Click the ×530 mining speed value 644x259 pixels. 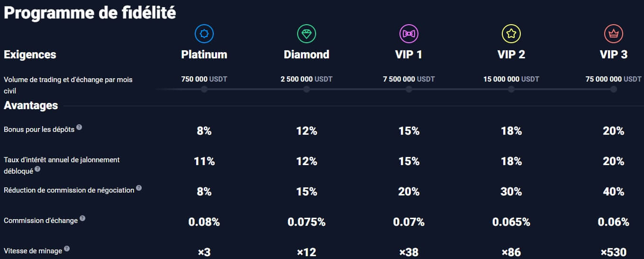point(614,252)
